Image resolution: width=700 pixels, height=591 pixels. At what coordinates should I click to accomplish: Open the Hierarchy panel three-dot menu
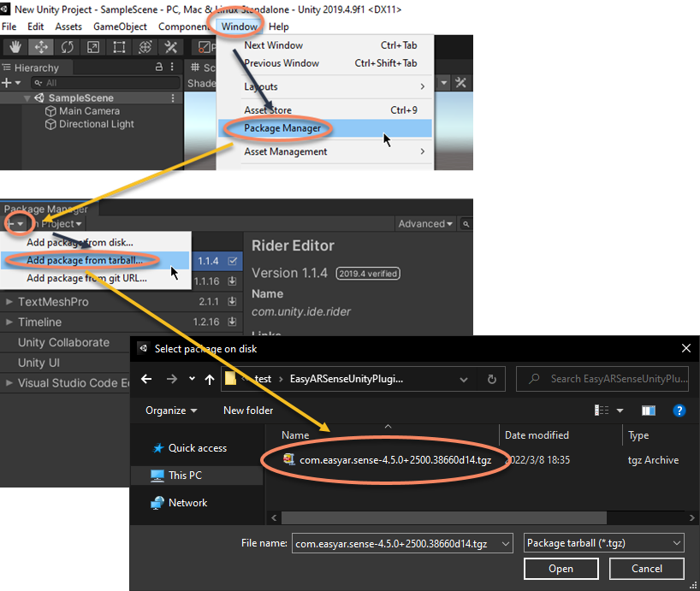click(x=172, y=67)
